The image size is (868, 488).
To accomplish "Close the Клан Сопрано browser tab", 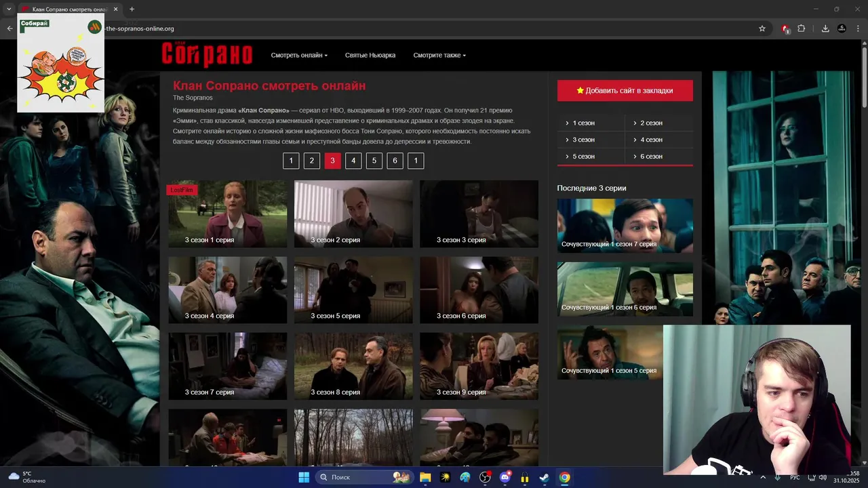I will pos(115,9).
